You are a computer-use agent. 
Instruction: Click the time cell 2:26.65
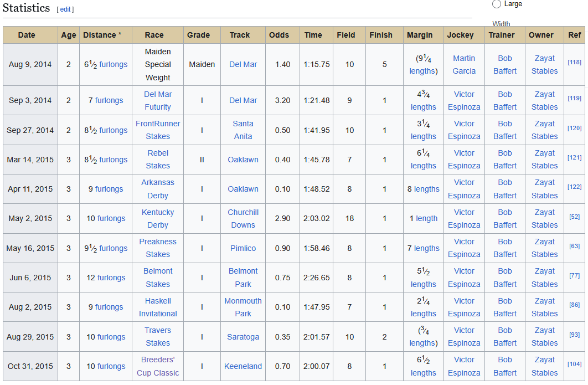[x=317, y=278]
